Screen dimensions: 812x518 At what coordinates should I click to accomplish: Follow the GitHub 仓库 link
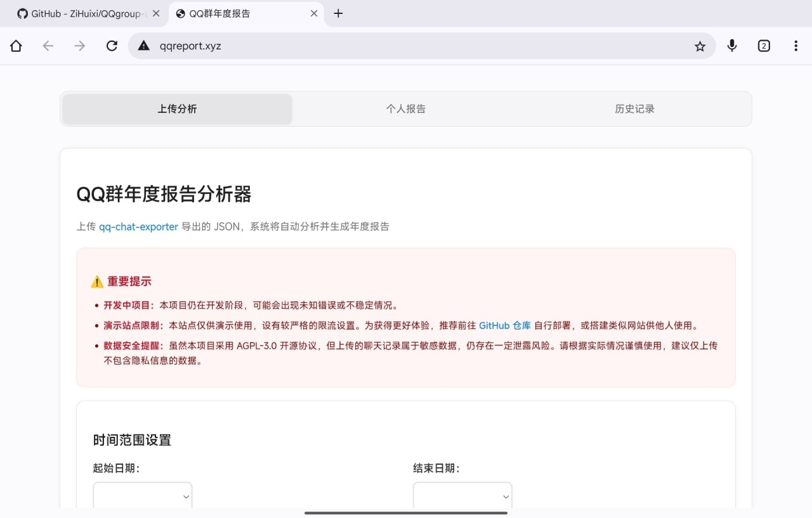pos(505,325)
